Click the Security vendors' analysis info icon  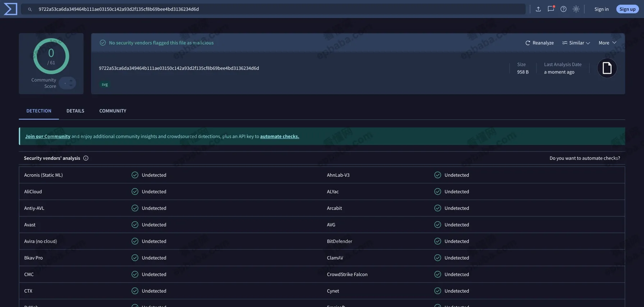coord(86,158)
